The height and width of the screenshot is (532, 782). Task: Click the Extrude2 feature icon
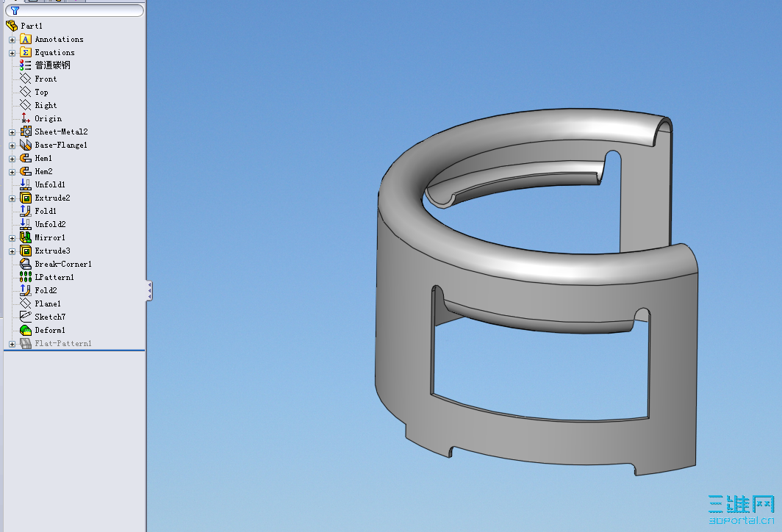[26, 198]
